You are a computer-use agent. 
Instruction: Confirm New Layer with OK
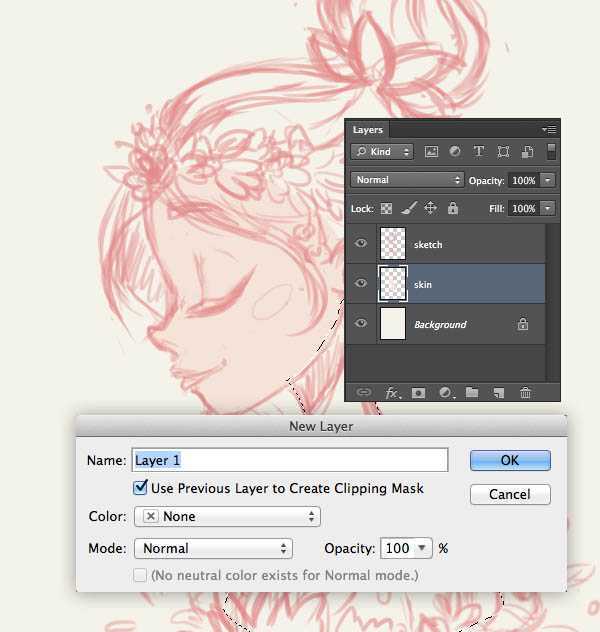pos(510,460)
